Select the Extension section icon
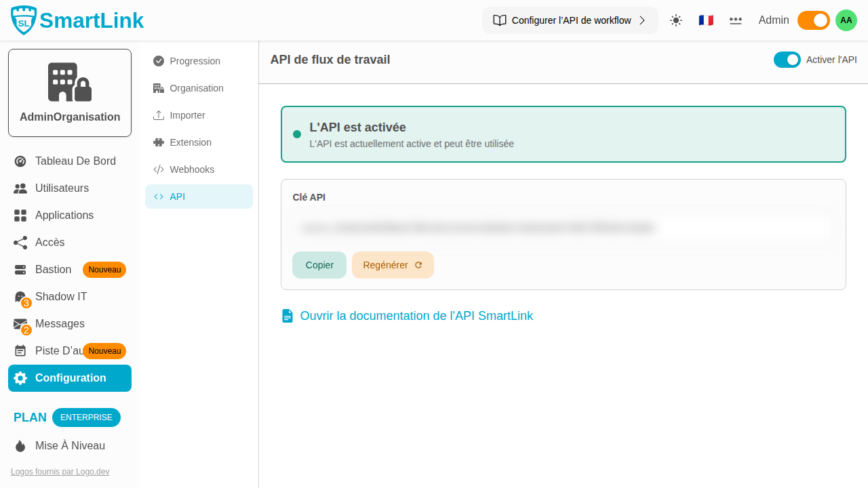The image size is (868, 488). click(x=158, y=142)
